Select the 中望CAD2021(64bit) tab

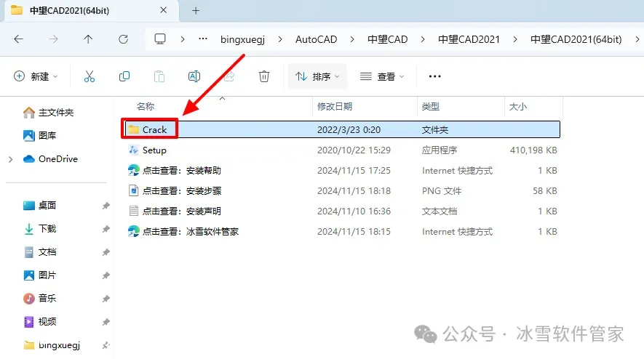click(x=91, y=11)
